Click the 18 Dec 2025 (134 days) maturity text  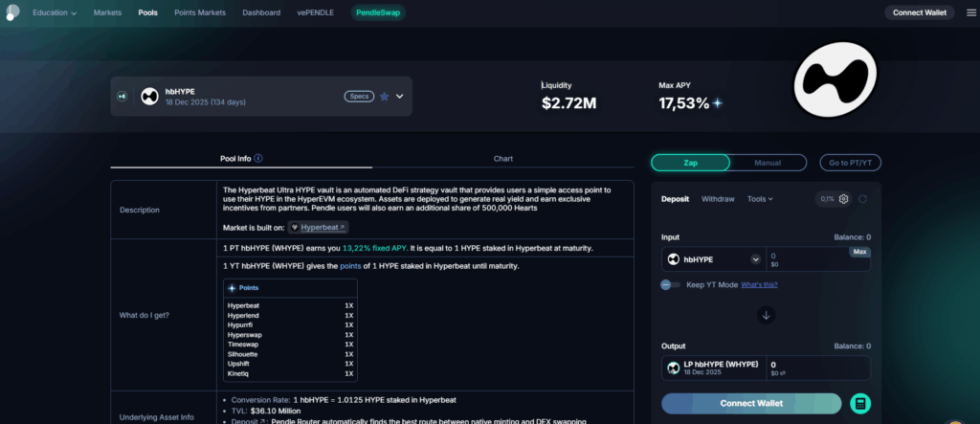click(206, 102)
